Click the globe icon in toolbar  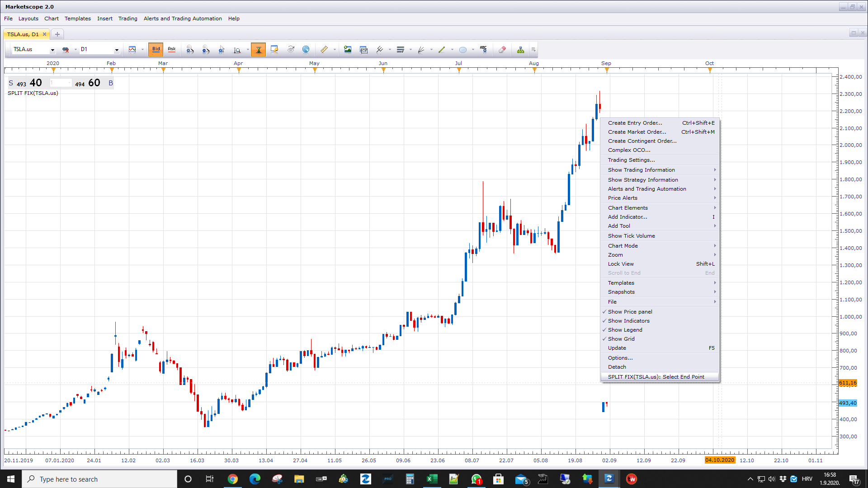[x=306, y=50]
